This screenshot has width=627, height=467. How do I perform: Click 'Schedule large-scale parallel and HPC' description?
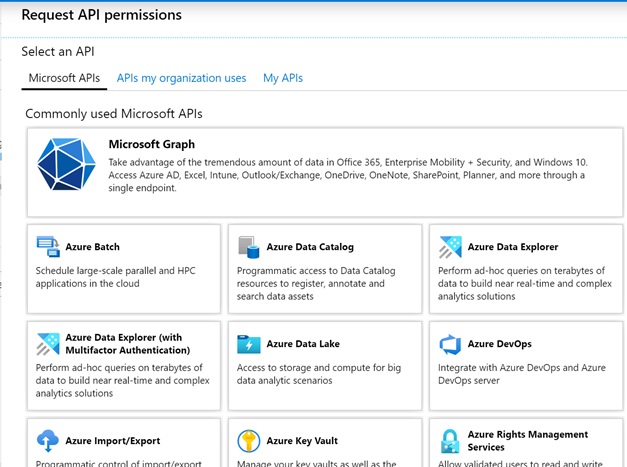point(116,277)
